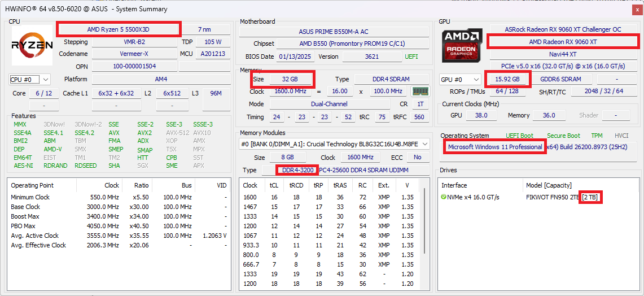Click the green TPM label

[x=597, y=136]
